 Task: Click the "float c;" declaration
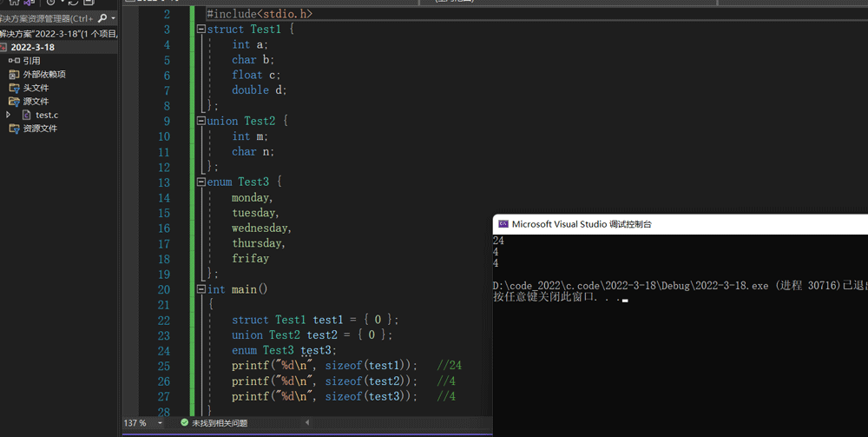click(256, 75)
